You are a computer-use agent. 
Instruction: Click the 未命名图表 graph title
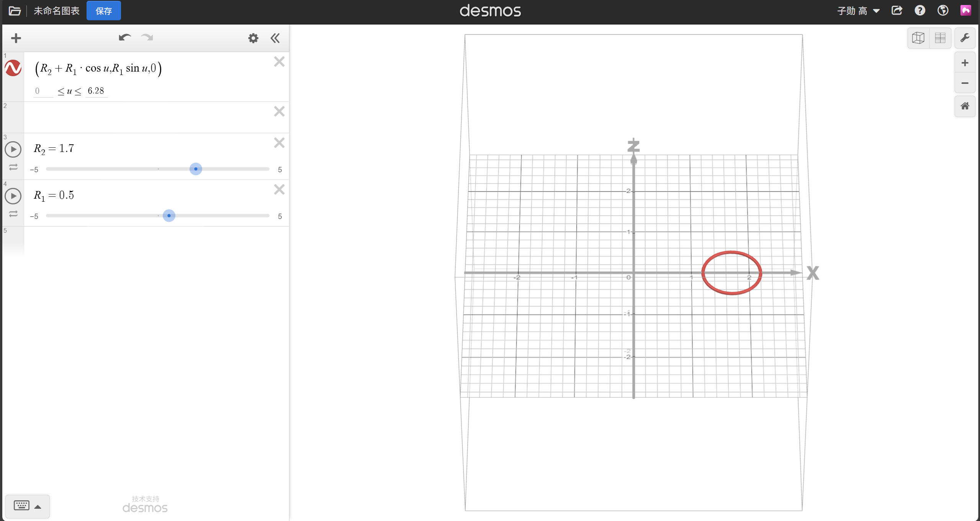57,11
